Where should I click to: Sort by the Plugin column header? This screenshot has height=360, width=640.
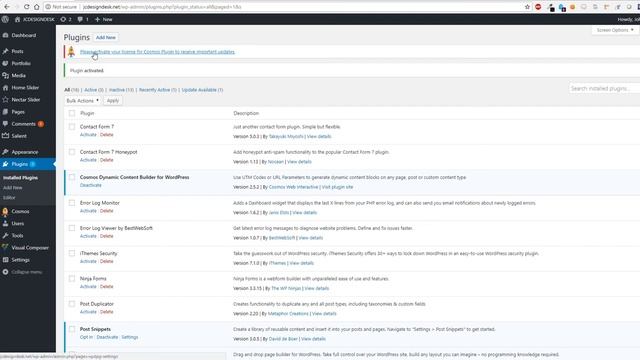click(87, 113)
